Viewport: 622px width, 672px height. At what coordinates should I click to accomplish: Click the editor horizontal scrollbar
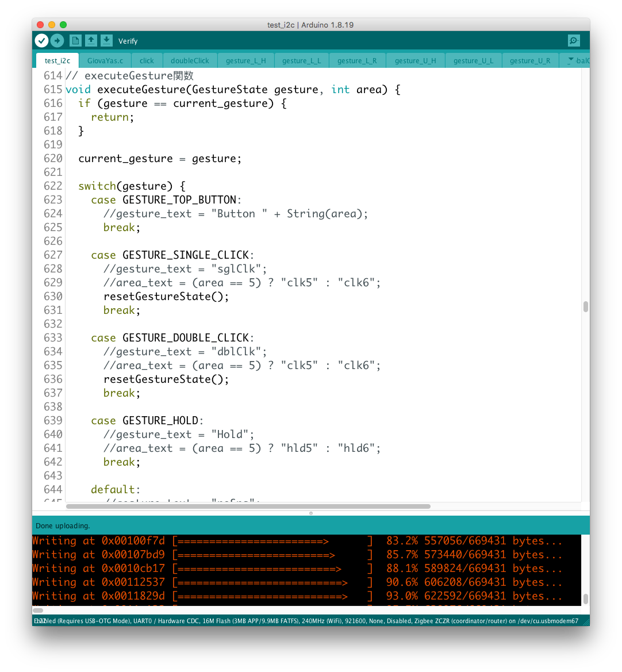click(x=248, y=506)
